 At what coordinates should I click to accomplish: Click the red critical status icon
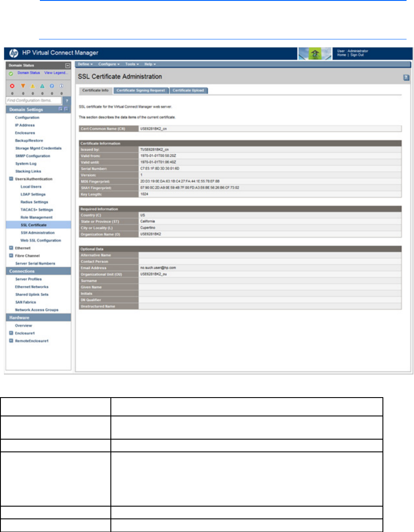tap(11, 87)
